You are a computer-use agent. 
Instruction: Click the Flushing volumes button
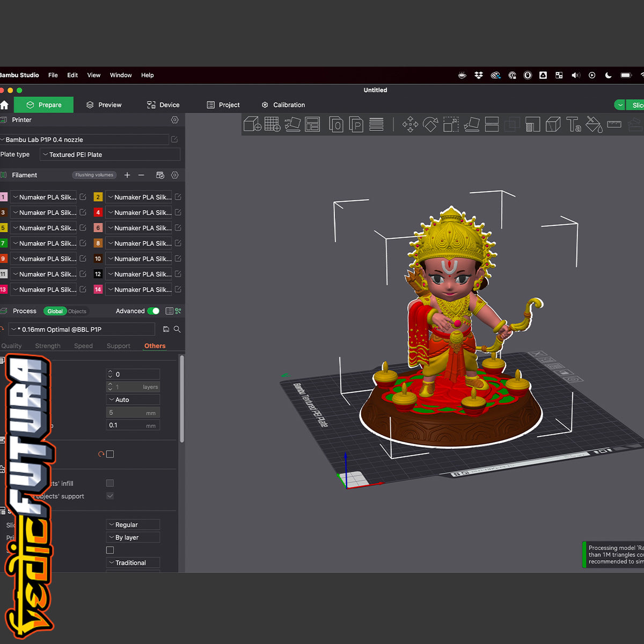[x=94, y=175]
